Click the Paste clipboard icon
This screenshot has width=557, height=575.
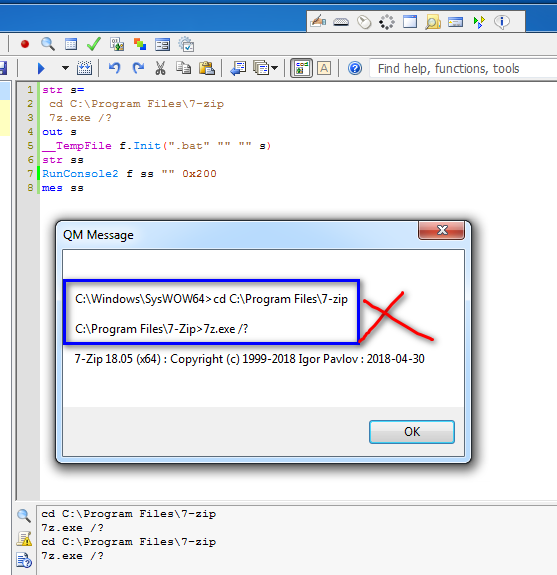click(207, 68)
